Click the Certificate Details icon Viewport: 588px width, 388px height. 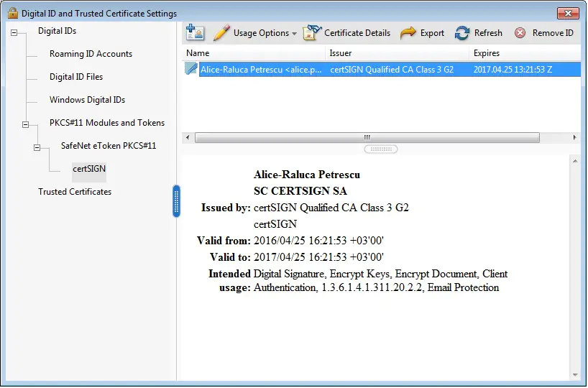(312, 32)
